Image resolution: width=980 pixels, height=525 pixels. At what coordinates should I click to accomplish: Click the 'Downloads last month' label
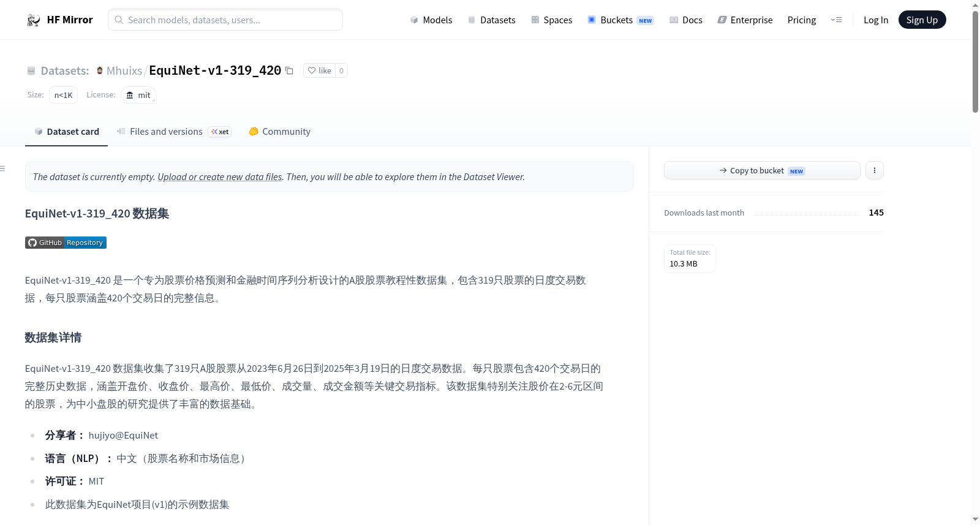click(x=704, y=213)
